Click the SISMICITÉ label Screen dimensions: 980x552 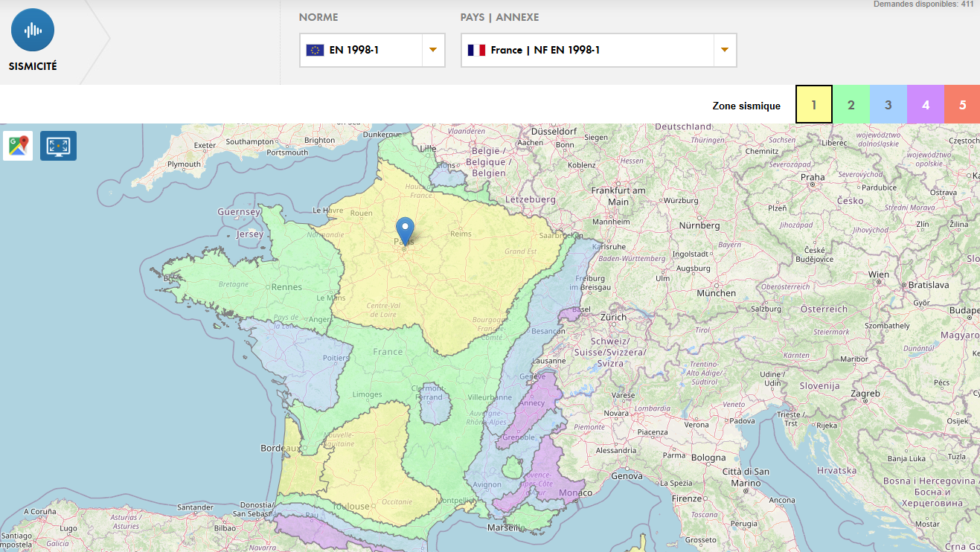point(33,66)
